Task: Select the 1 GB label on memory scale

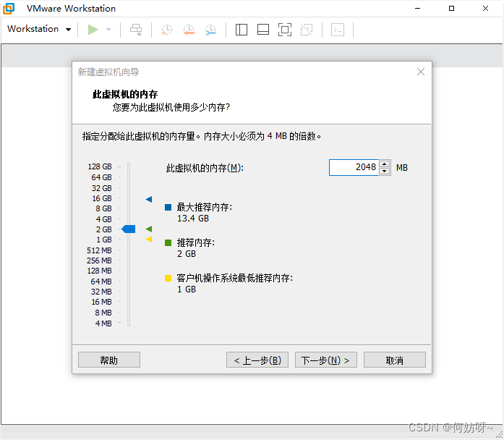Action: (x=104, y=240)
